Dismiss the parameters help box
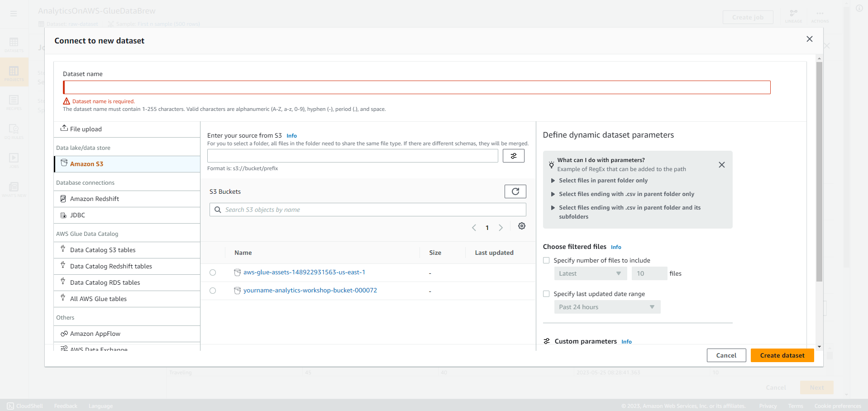This screenshot has height=411, width=868. click(722, 165)
